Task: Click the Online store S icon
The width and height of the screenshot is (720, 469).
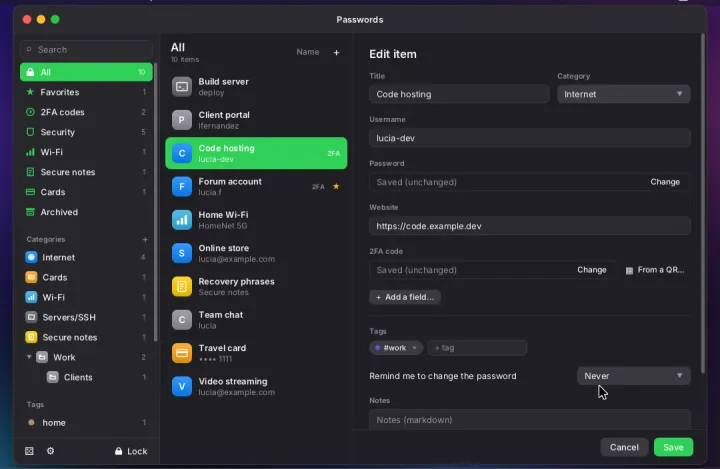Action: click(x=182, y=253)
